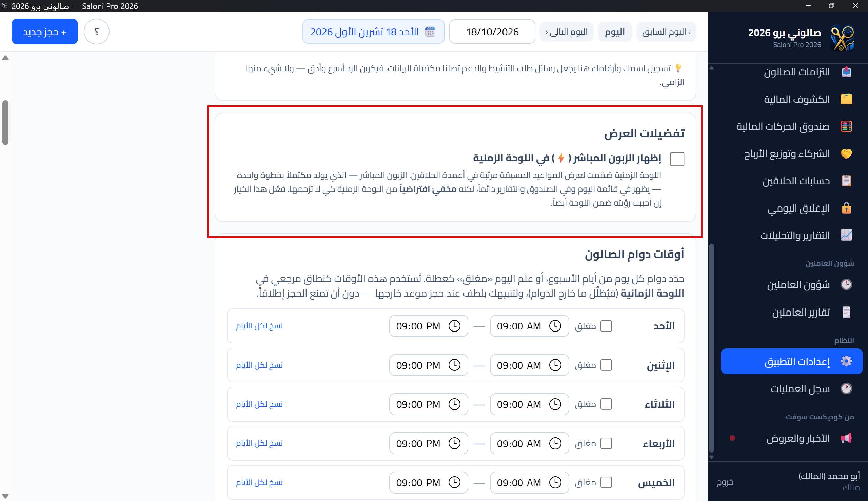Image resolution: width=868 pixels, height=501 pixels.
Task: Click the main scrollbar up arrow
Action: click(5, 58)
